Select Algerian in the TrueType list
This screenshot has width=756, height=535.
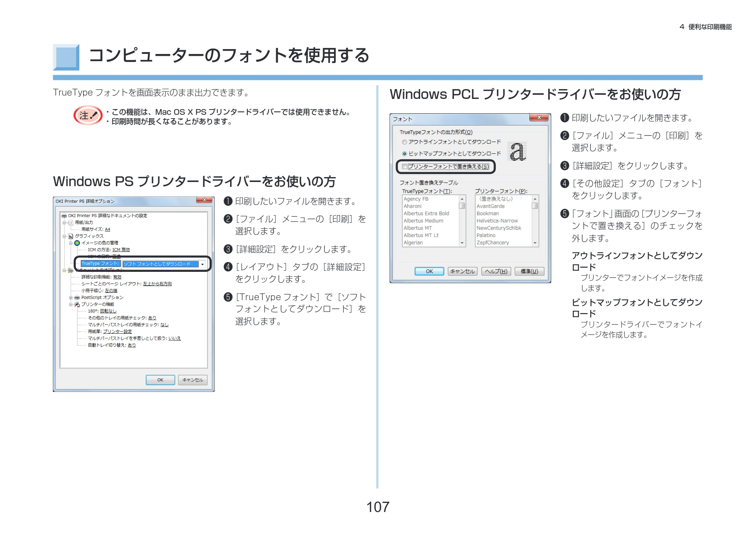(413, 243)
